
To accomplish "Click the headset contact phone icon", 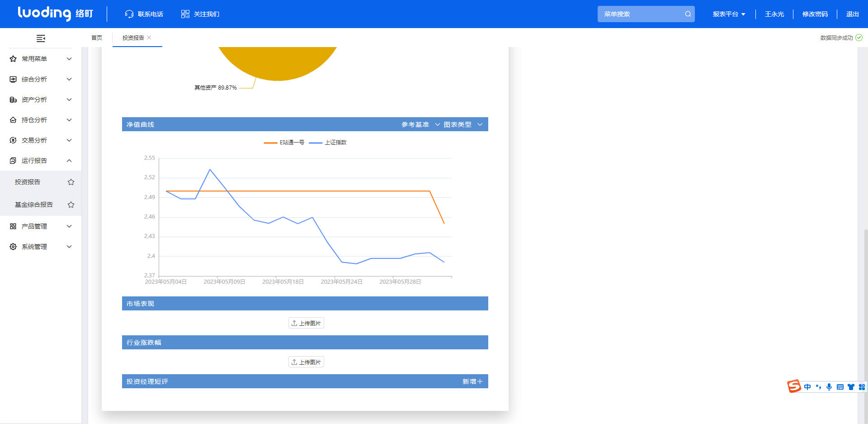I will click(x=129, y=14).
